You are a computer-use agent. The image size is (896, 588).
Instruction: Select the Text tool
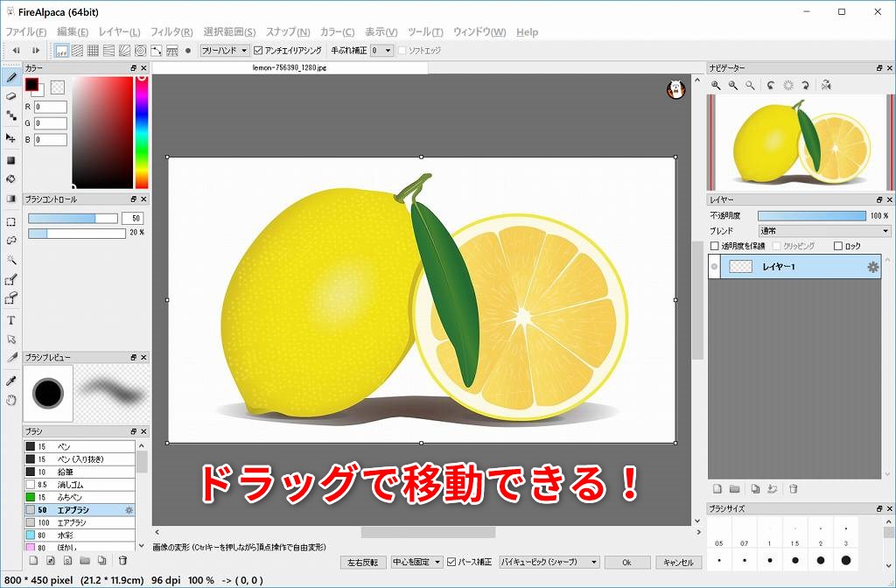coord(11,320)
